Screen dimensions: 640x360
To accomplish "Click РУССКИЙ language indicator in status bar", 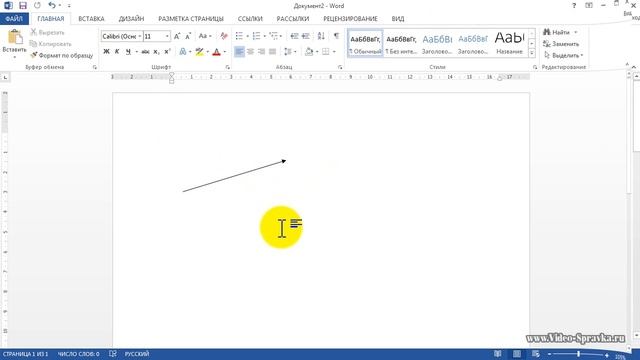I will [x=137, y=354].
